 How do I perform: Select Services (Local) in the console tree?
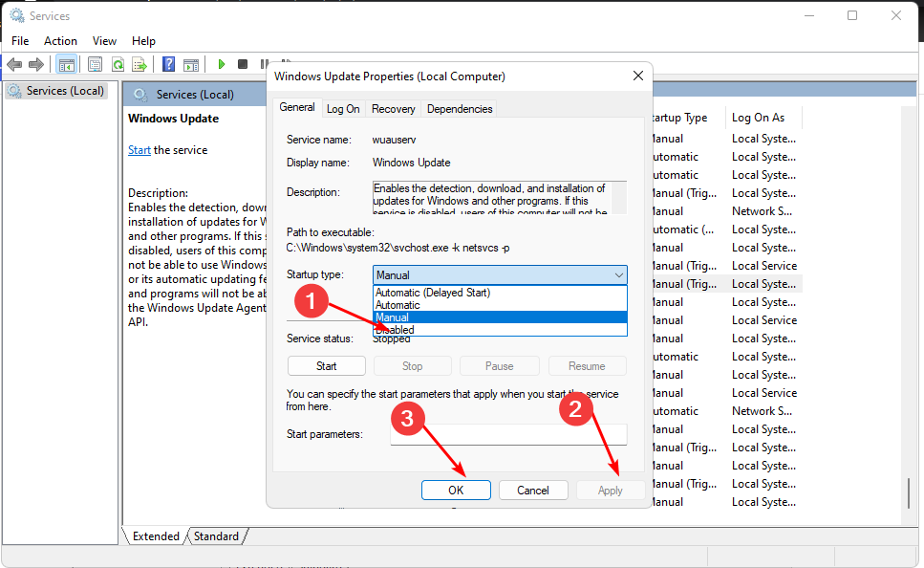56,91
